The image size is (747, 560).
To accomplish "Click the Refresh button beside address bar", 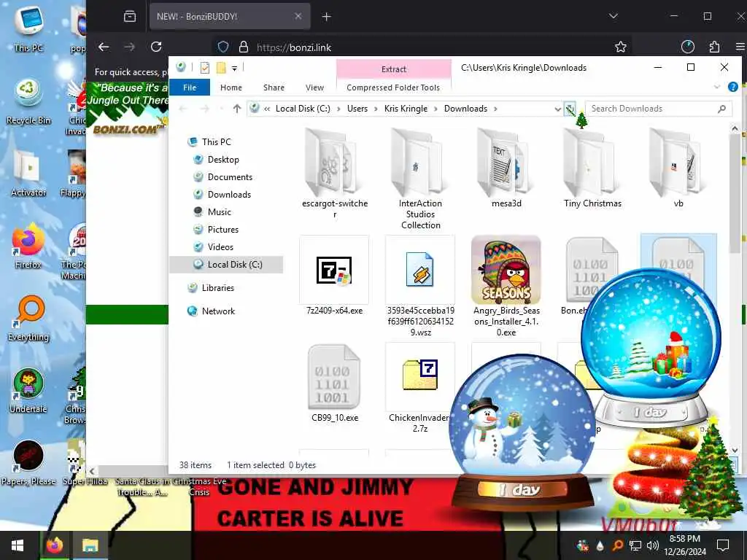I will point(570,109).
